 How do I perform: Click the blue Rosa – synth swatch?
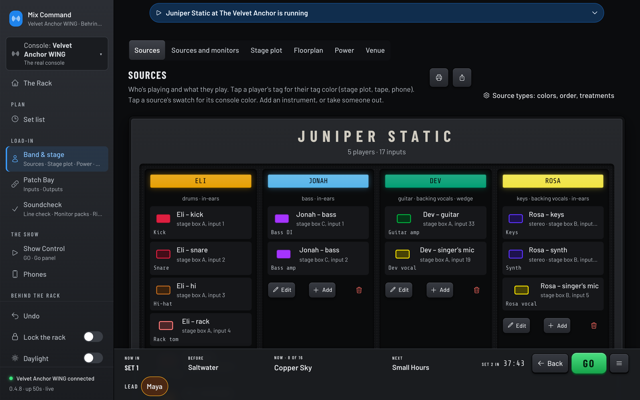click(516, 254)
